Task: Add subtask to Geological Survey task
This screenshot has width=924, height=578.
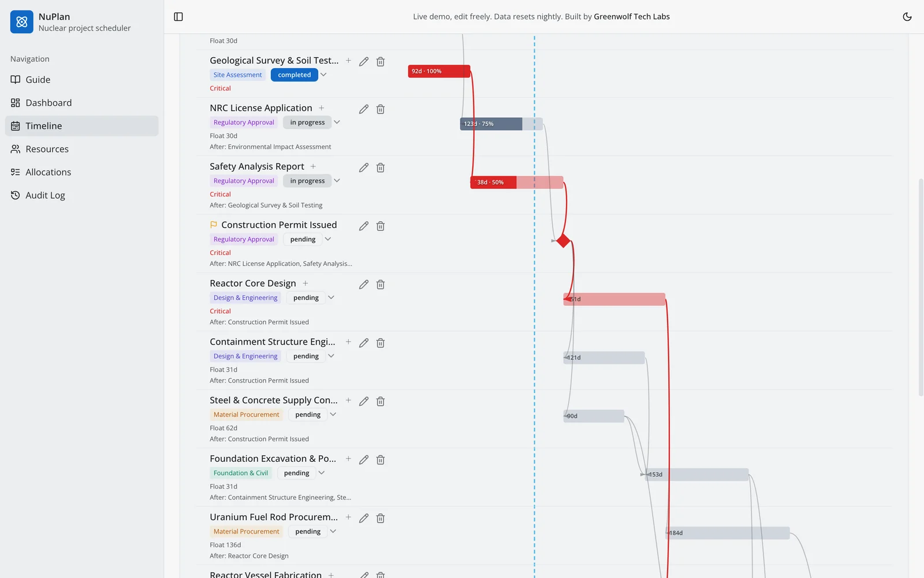Action: pyautogui.click(x=348, y=60)
